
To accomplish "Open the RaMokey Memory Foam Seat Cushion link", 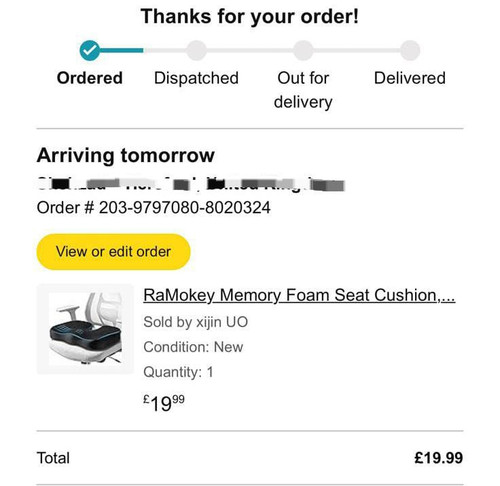I will click(299, 295).
